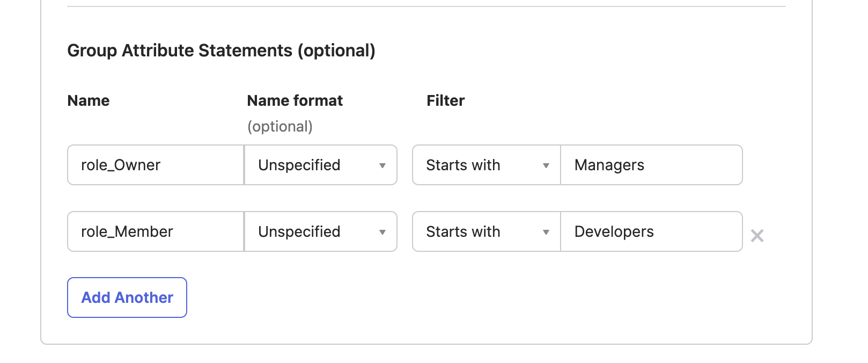Click into the Managers filter value field
Image resolution: width=868 pixels, height=363 pixels.
pos(651,165)
